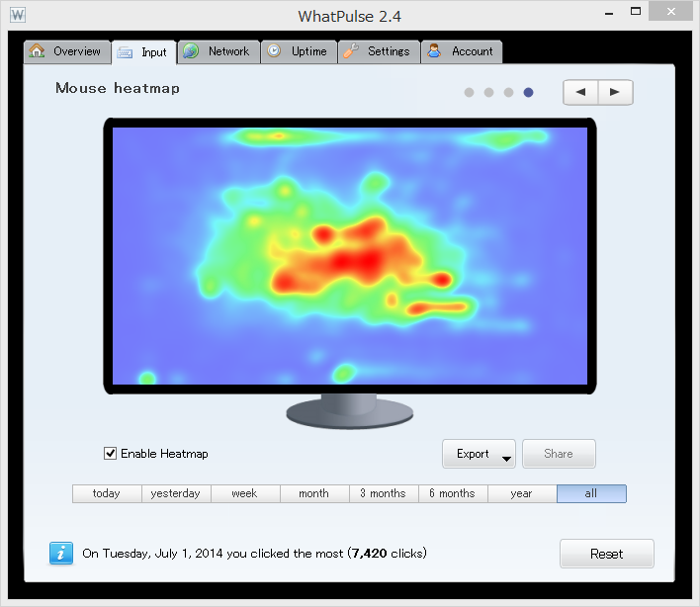Screen dimensions: 700x607
Task: Choose the 6 months range
Action: tap(453, 493)
